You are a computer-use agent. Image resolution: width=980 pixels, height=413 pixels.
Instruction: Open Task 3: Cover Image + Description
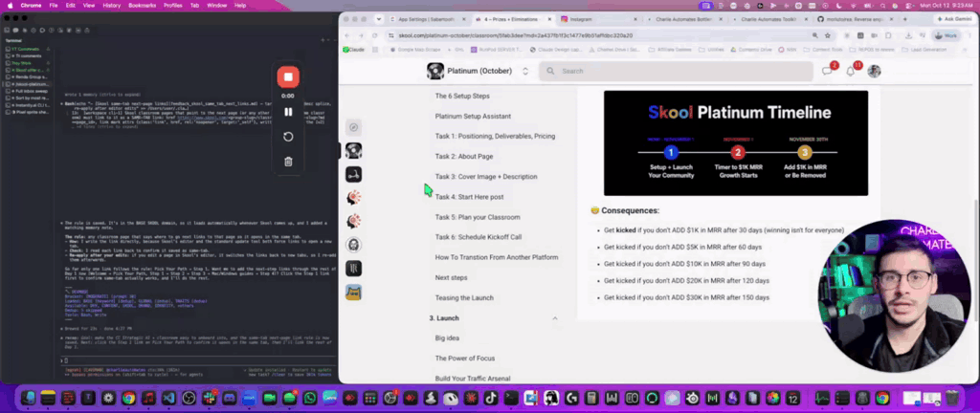coord(486,177)
